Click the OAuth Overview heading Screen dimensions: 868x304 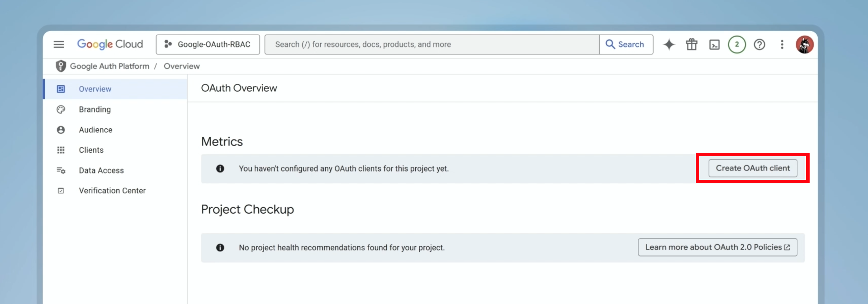tap(239, 88)
